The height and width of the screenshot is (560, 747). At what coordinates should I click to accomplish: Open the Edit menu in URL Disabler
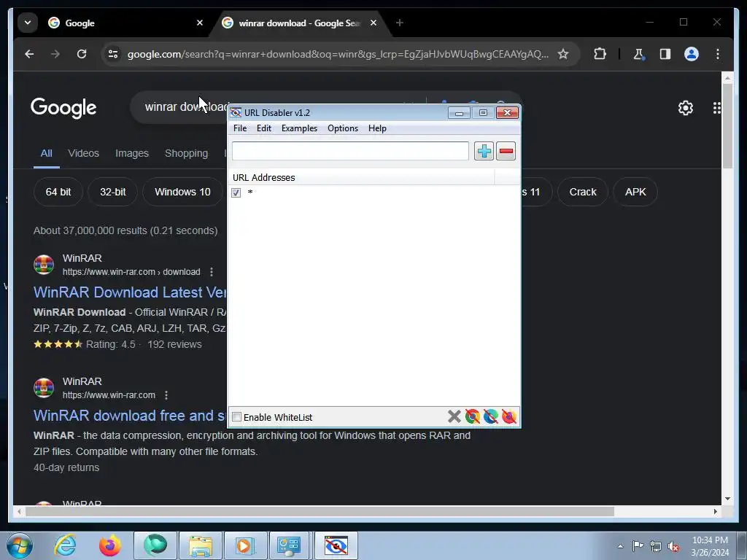(x=263, y=128)
